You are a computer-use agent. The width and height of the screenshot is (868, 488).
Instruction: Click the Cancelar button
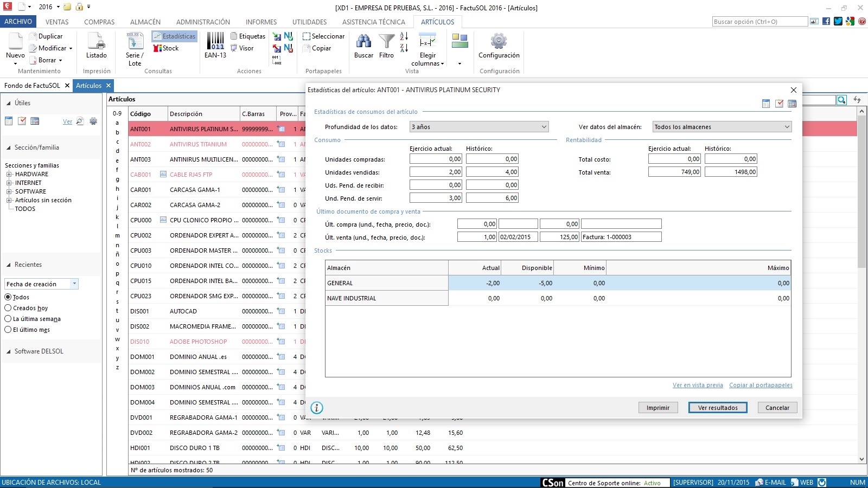[777, 408]
